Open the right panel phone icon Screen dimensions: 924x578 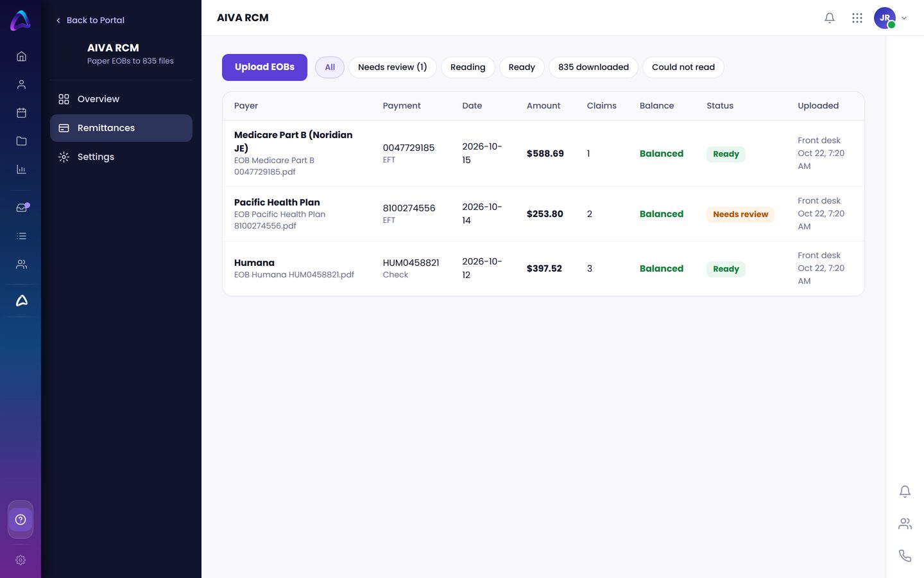click(x=905, y=556)
